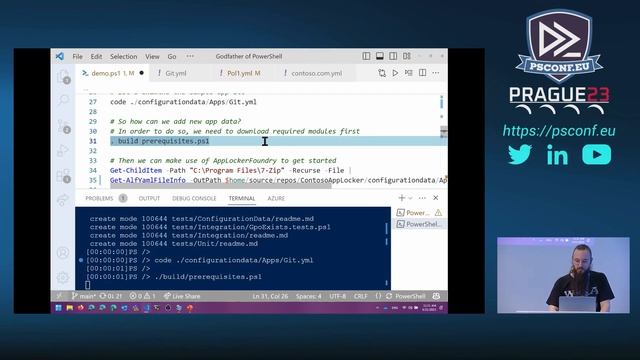
Task: Click the open changes icon in editor toolbar
Action: coord(382,73)
